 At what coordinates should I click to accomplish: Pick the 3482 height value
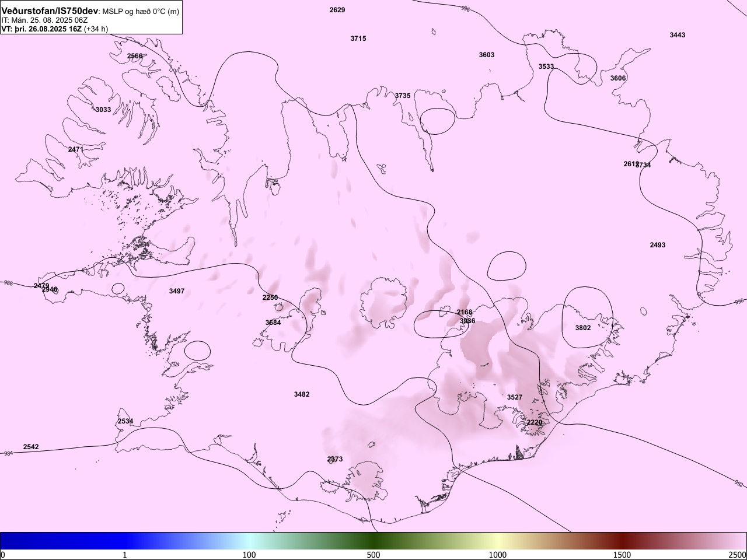pyautogui.click(x=302, y=394)
